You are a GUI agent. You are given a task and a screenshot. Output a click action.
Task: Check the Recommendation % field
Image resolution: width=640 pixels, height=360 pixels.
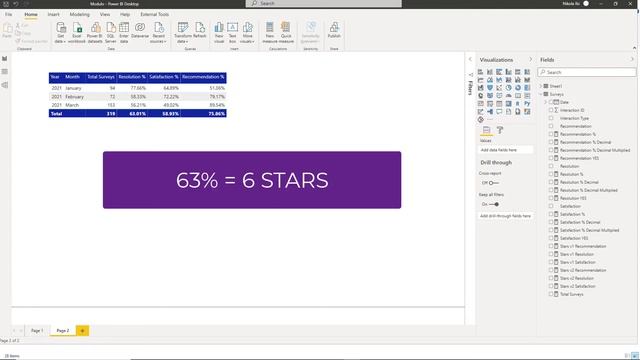[x=551, y=134]
